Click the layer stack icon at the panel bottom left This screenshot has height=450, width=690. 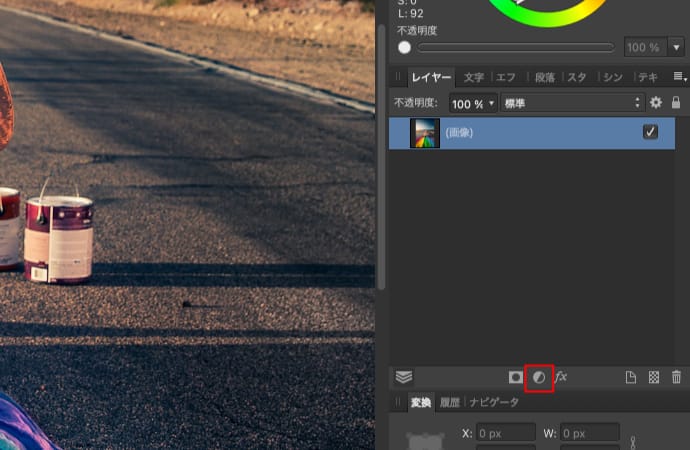[x=404, y=377]
